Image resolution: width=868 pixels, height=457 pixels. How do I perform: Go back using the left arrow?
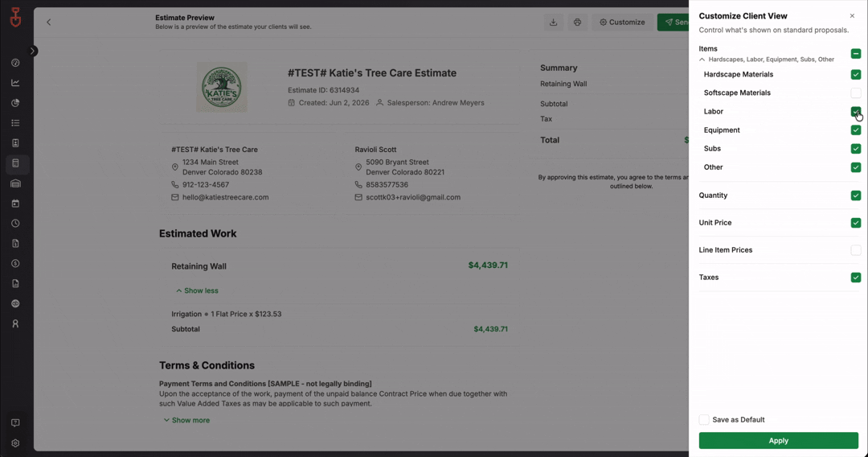pyautogui.click(x=49, y=23)
